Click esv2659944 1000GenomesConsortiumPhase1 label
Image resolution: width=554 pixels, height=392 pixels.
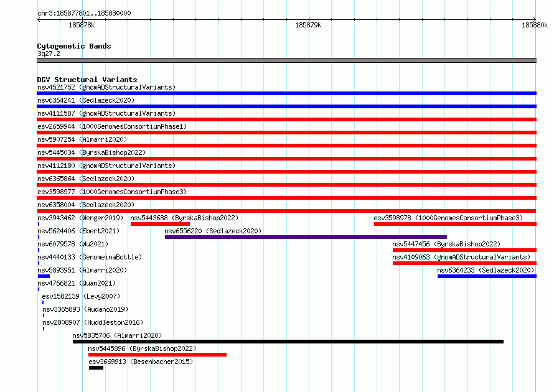pos(112,126)
